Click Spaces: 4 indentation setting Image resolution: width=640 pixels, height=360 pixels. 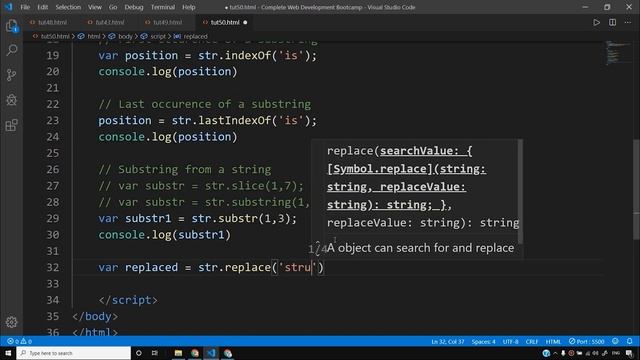click(x=483, y=341)
